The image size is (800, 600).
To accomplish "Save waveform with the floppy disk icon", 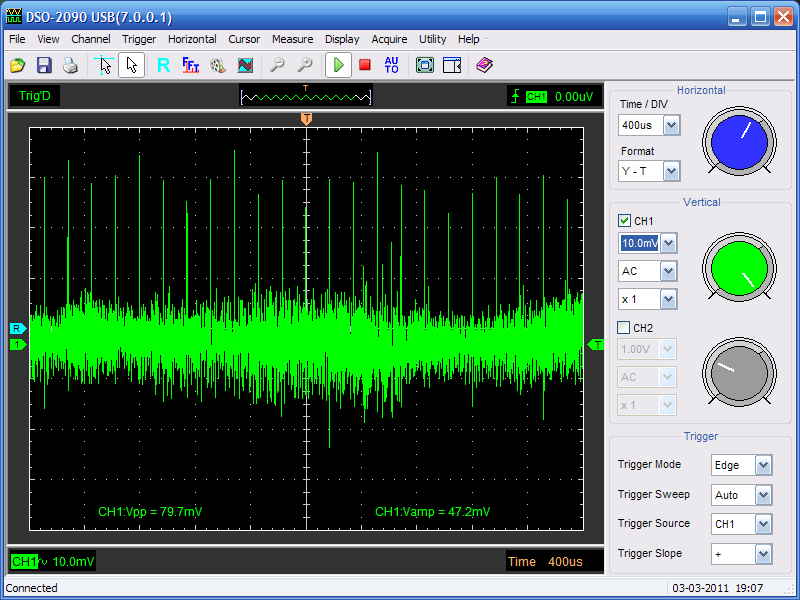I will tap(44, 65).
